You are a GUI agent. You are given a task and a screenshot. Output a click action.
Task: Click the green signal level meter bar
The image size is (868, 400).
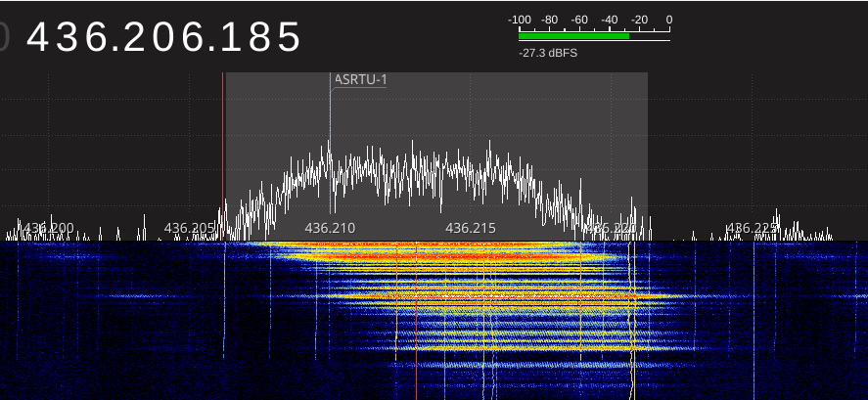pyautogui.click(x=573, y=35)
